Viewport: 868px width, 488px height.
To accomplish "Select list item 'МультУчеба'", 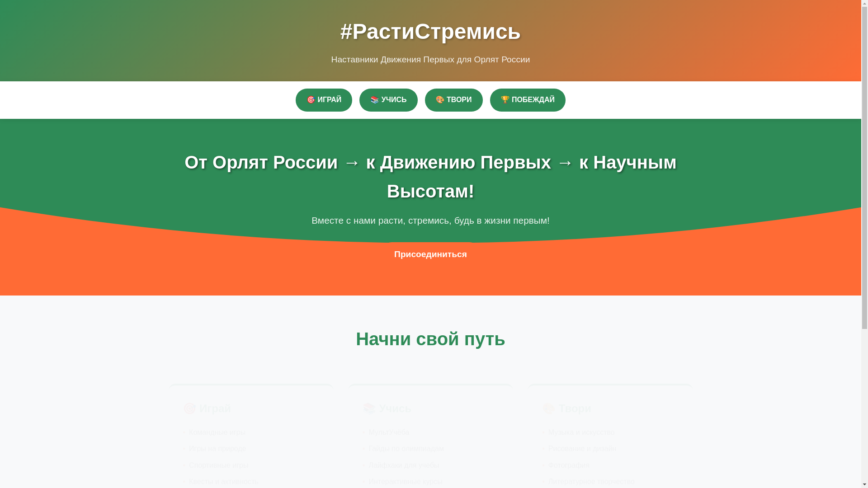I will (389, 432).
